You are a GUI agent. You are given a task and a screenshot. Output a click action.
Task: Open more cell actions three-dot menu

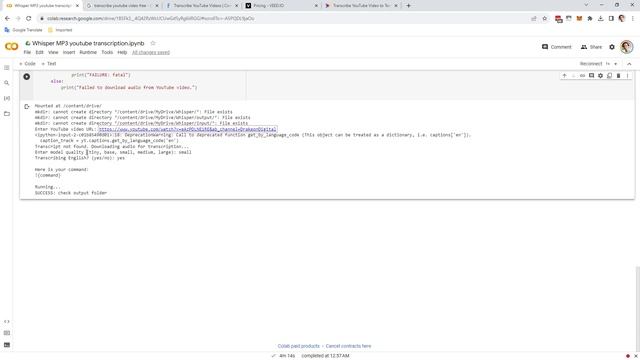pos(627,76)
